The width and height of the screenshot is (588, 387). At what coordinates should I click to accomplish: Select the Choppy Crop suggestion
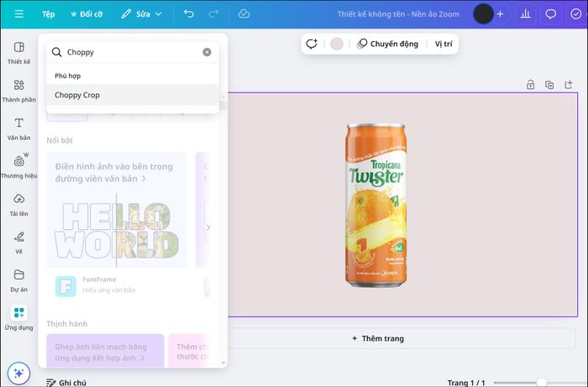(133, 95)
